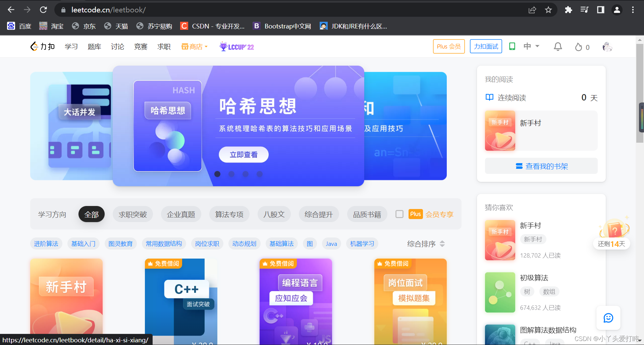Go to the second carousel dot

(231, 174)
